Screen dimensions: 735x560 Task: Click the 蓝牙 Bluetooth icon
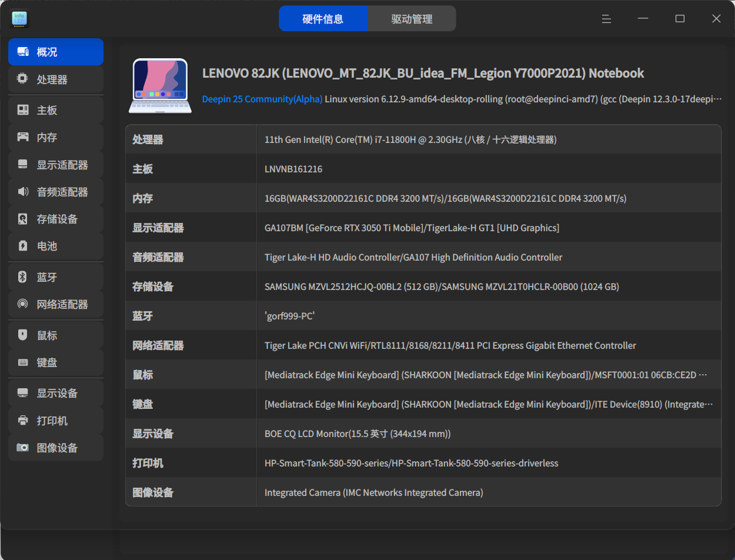(23, 277)
